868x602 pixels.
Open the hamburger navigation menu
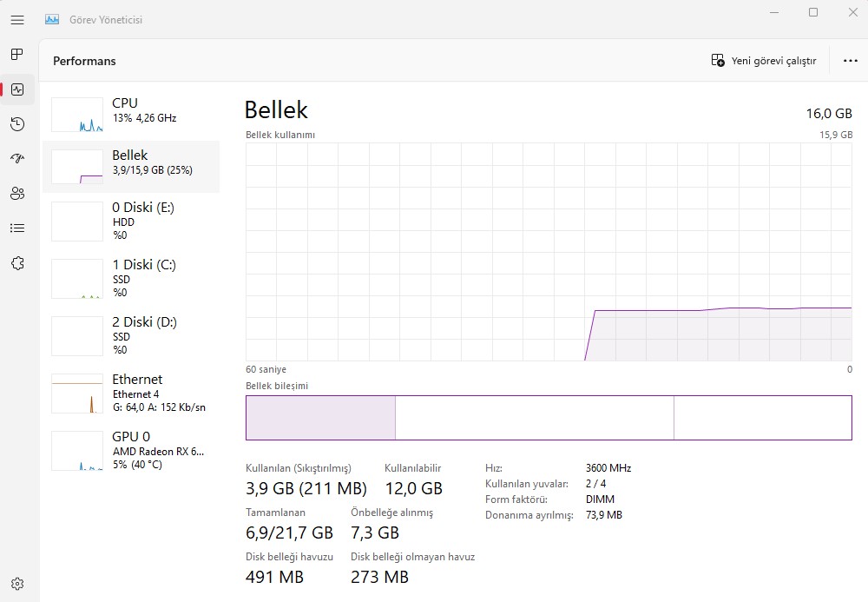(x=17, y=20)
